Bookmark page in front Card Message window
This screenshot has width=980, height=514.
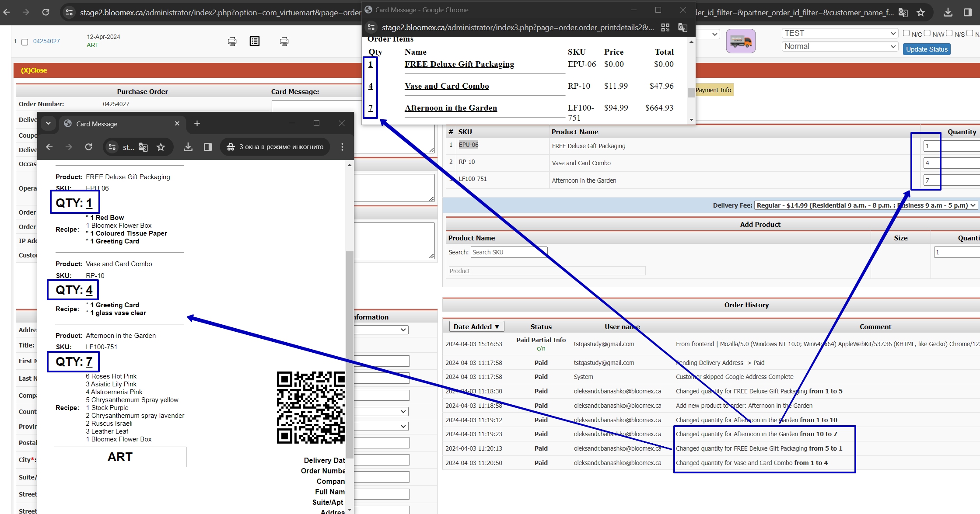click(x=161, y=147)
